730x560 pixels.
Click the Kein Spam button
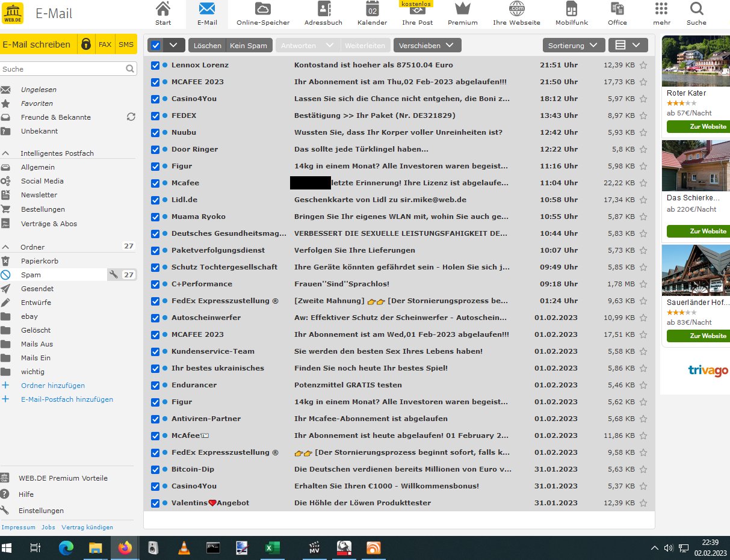[x=249, y=45]
